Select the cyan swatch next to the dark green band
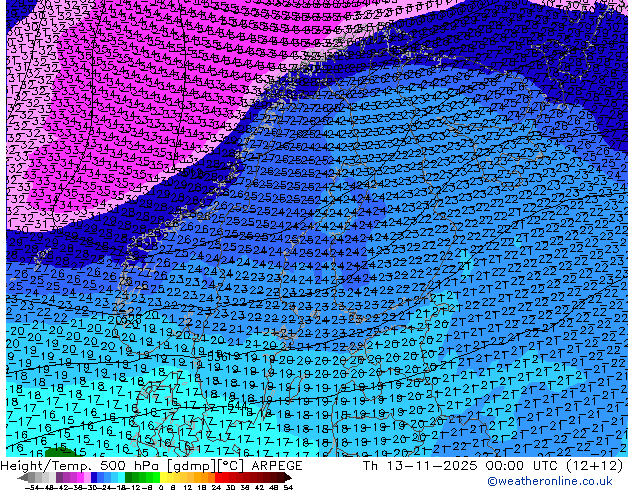The image size is (634, 490). pos(121,477)
